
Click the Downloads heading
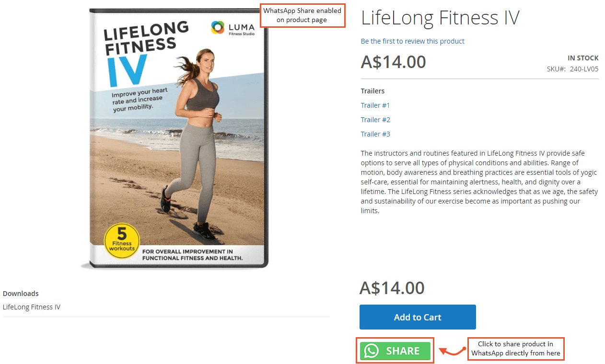[x=21, y=294]
